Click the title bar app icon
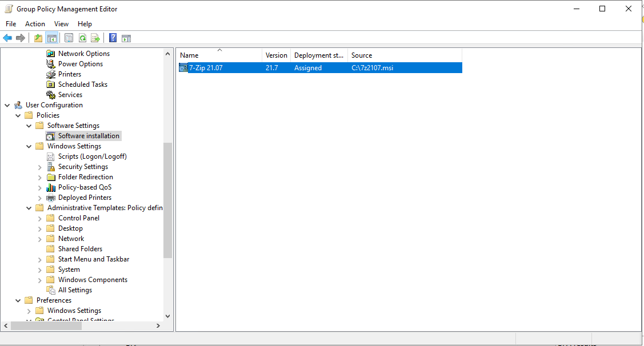The width and height of the screenshot is (644, 346). pyautogui.click(x=8, y=9)
